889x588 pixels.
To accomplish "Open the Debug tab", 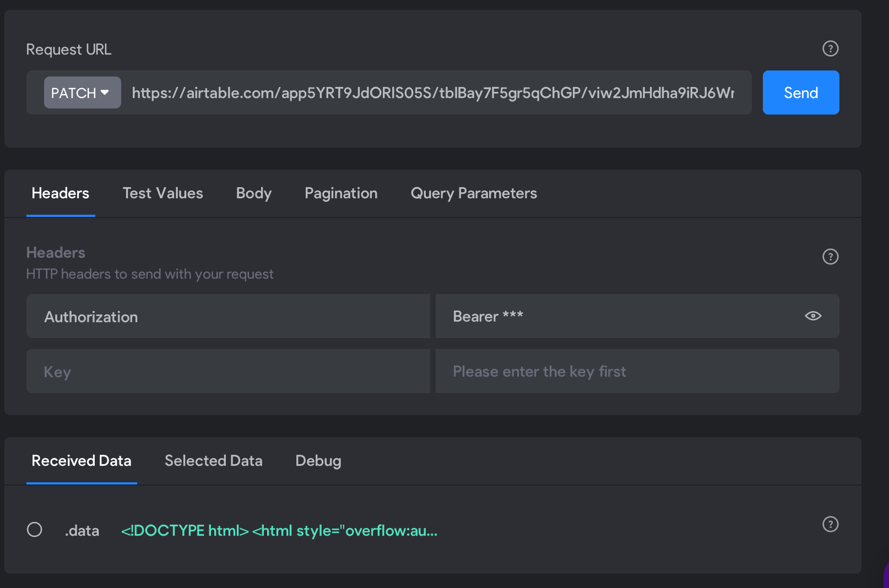I will [x=318, y=461].
